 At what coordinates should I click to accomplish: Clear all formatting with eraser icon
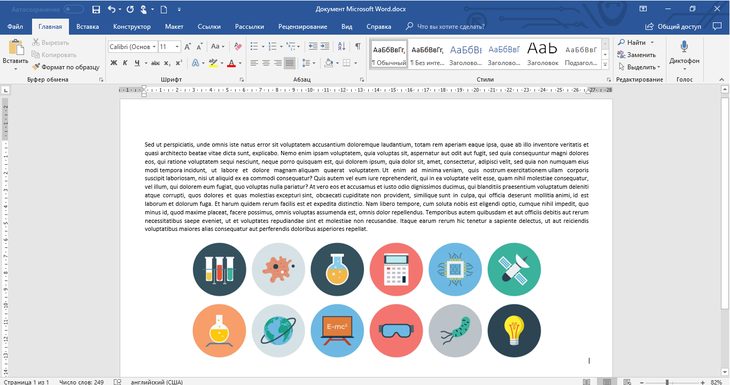[x=238, y=46]
